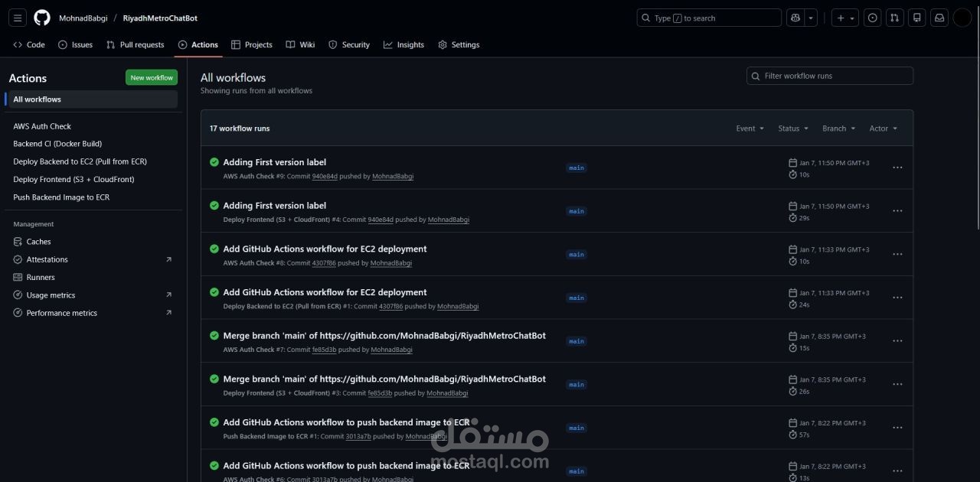
Task: Open commit 4307f86 in AWS Auth Check #8
Action: click(x=324, y=263)
